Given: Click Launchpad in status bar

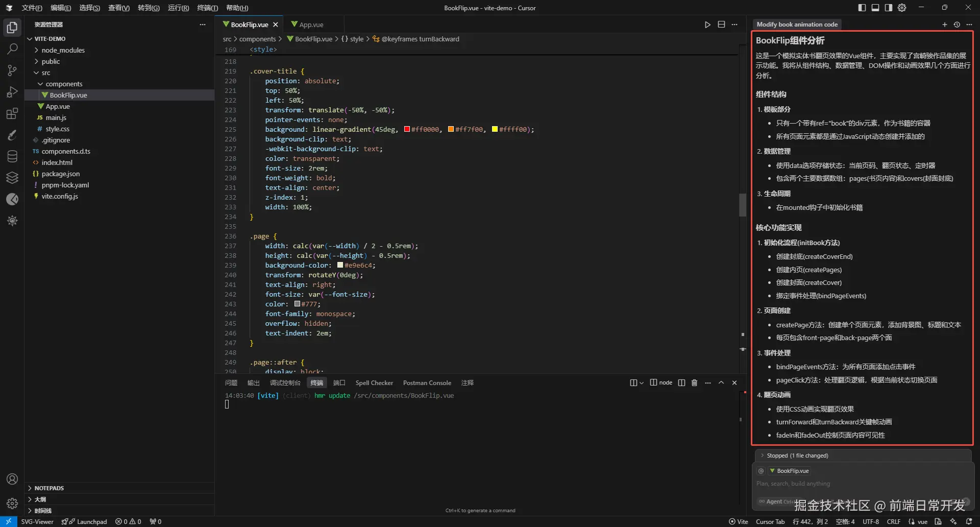Looking at the screenshot, I should point(85,521).
